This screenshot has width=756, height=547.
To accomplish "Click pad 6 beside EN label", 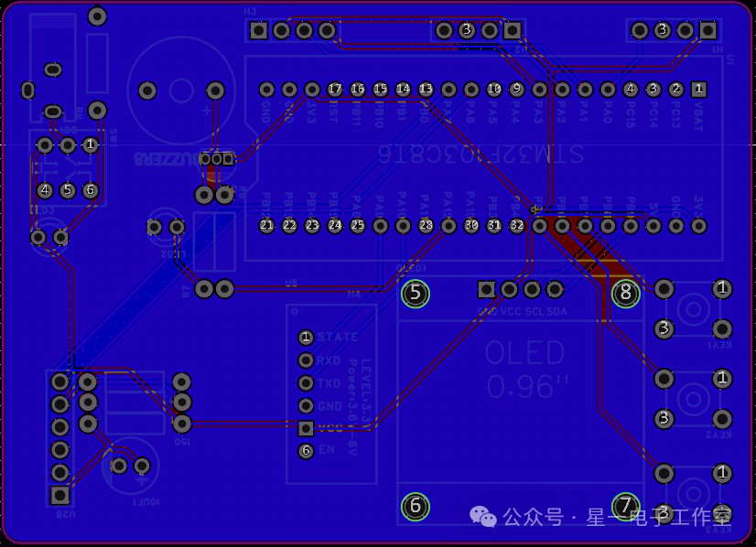I will (x=306, y=451).
